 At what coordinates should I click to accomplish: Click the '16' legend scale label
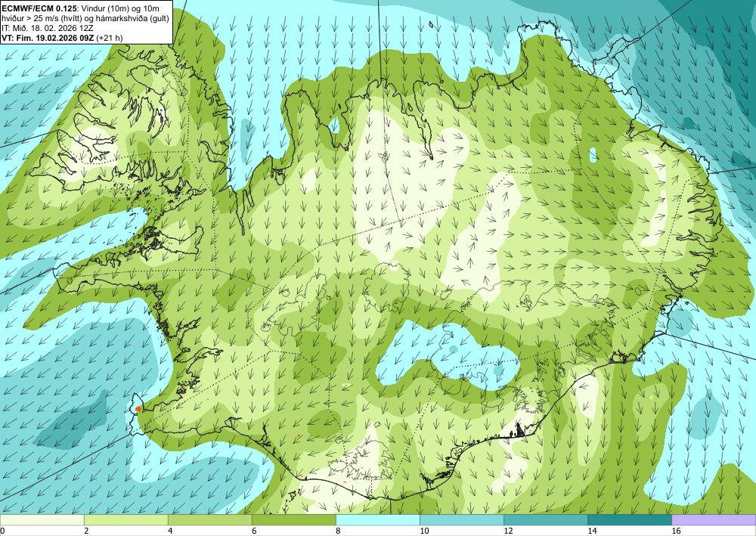click(676, 531)
